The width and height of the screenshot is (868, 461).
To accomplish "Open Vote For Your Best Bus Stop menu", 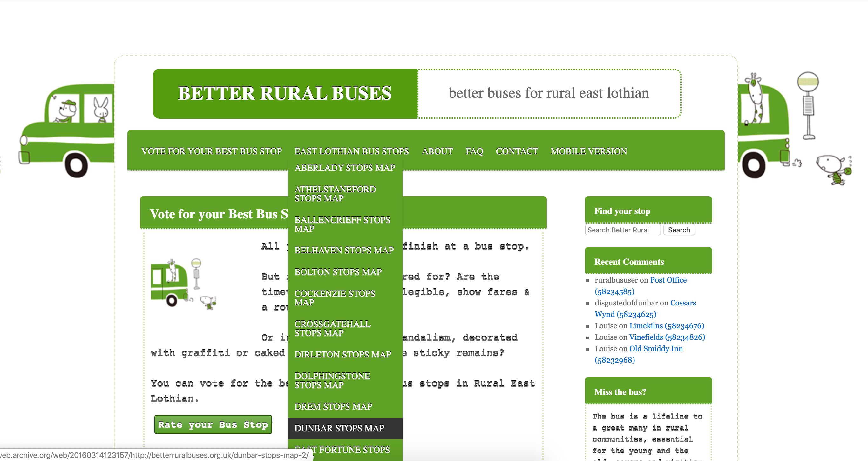I will click(x=212, y=151).
